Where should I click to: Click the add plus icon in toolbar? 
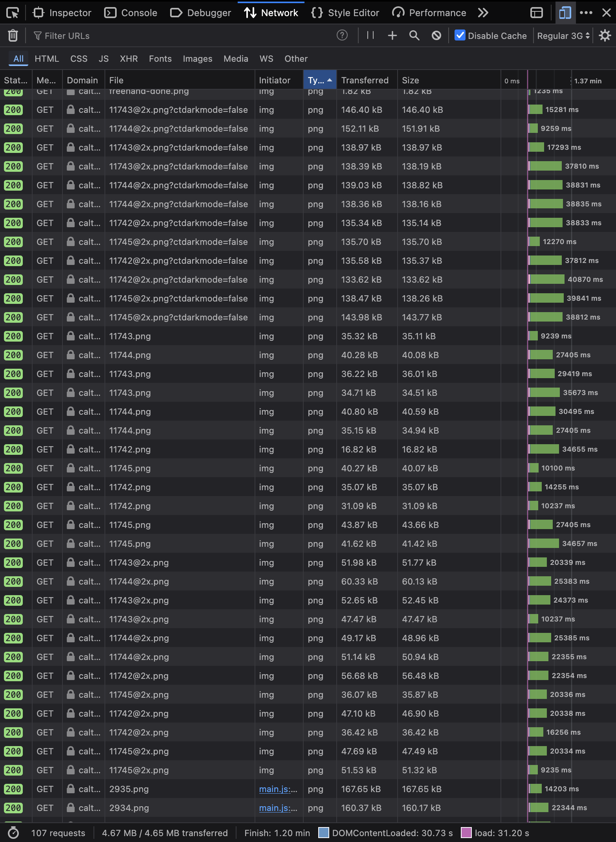click(392, 36)
